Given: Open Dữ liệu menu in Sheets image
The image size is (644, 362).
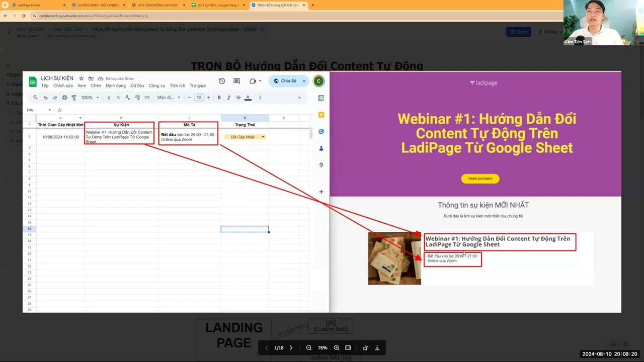Looking at the screenshot, I should (137, 86).
